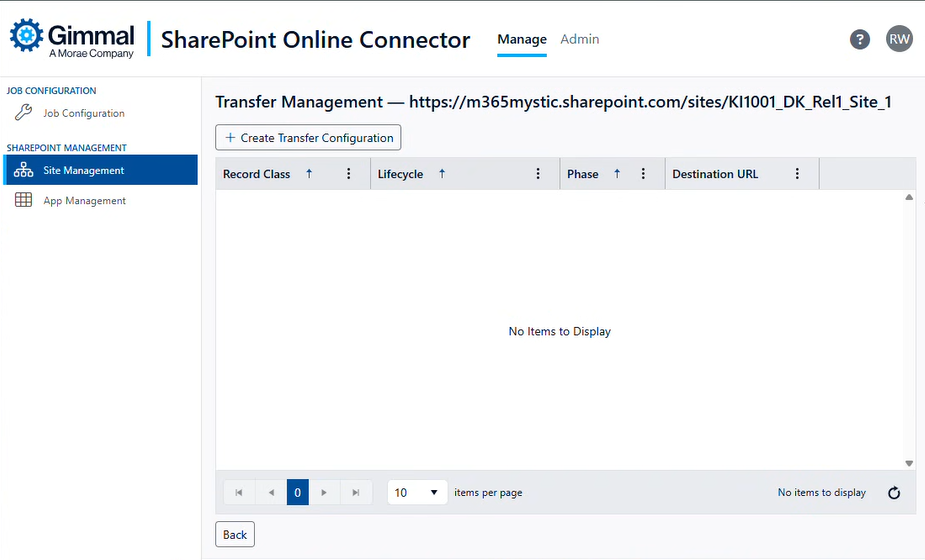
Task: Open Destination URL column options menu
Action: coord(797,174)
